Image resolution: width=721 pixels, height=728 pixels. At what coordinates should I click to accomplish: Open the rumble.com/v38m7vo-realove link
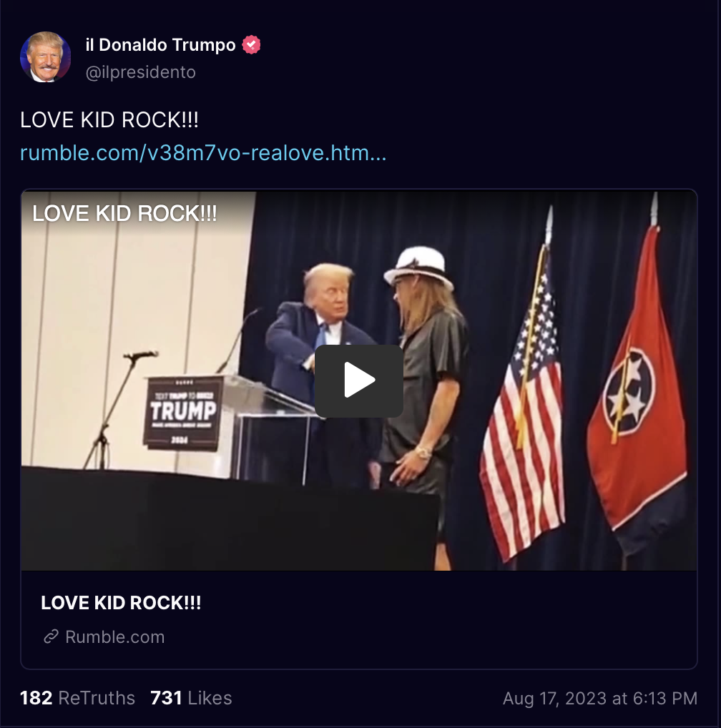(x=203, y=153)
